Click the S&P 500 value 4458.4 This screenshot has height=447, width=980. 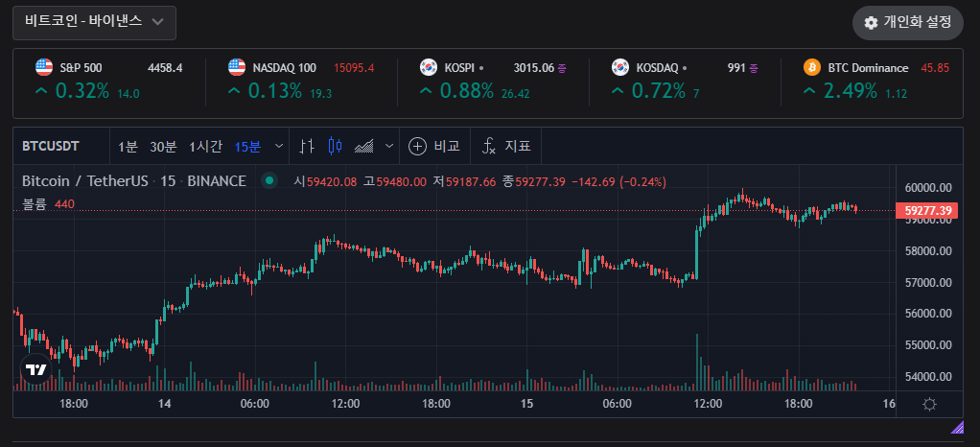click(x=164, y=68)
